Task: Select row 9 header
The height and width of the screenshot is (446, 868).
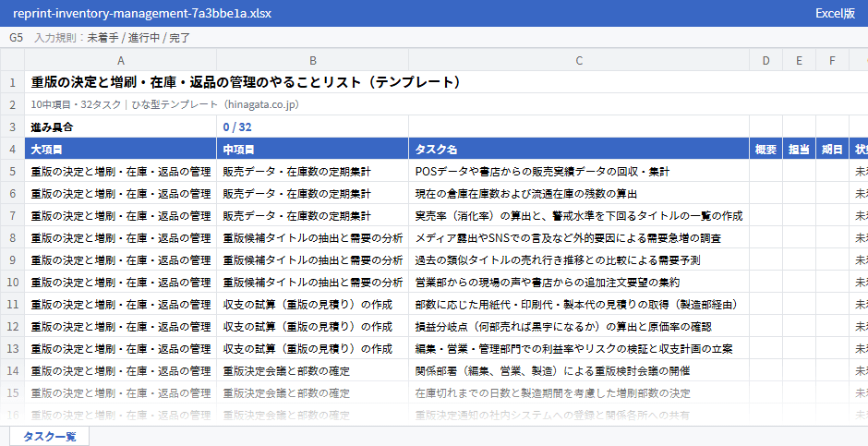Action: click(x=12, y=259)
